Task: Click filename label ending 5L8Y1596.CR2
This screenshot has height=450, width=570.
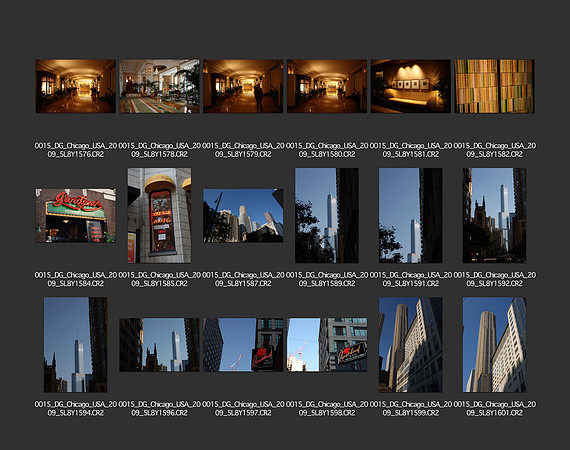Action: click(159, 408)
